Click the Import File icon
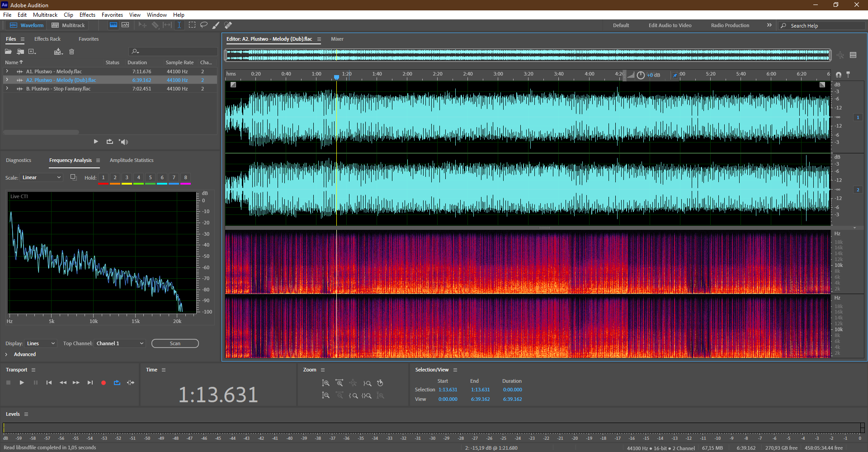 click(x=20, y=52)
